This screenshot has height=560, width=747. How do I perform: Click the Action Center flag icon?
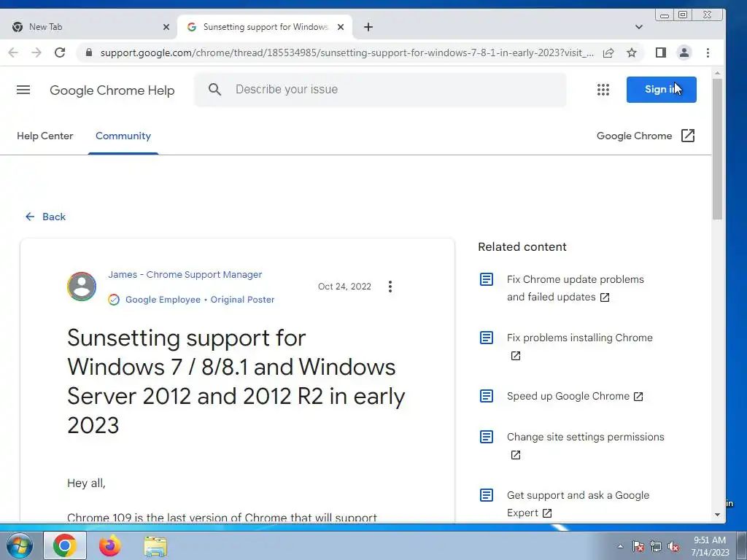pos(638,546)
